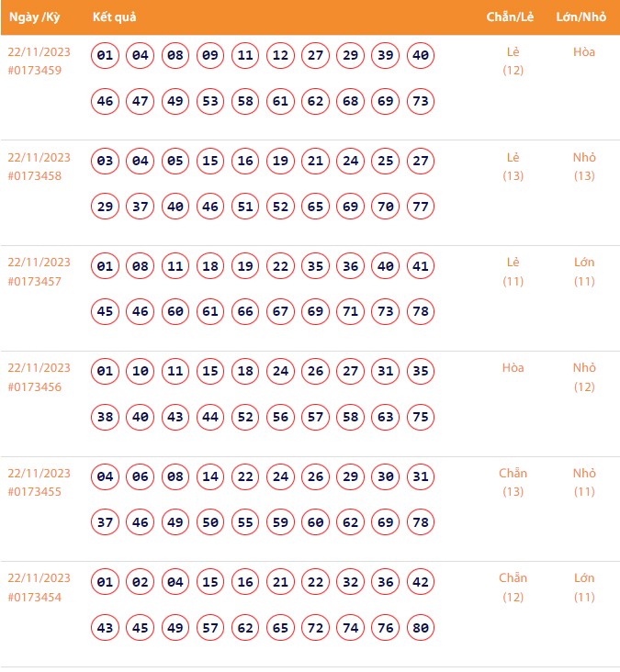
Task: Select "Lẻ (13)" result of draw #0173458
Action: pyautogui.click(x=513, y=166)
